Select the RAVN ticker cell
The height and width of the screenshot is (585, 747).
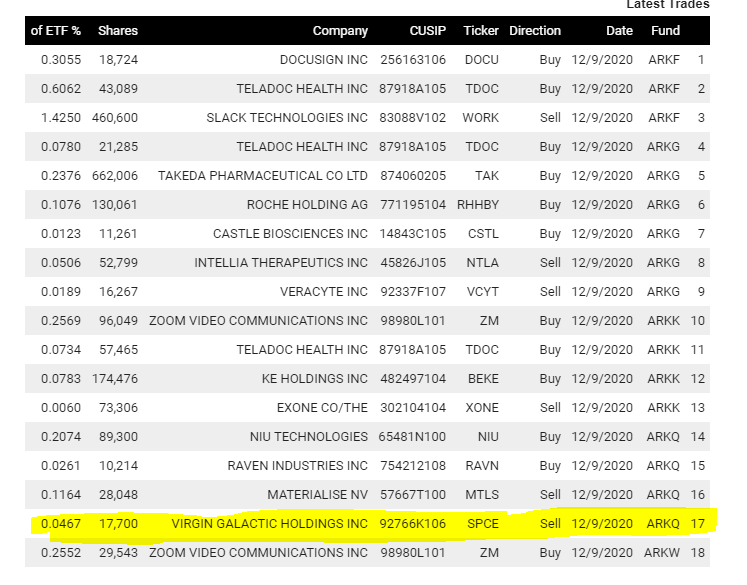pos(482,466)
